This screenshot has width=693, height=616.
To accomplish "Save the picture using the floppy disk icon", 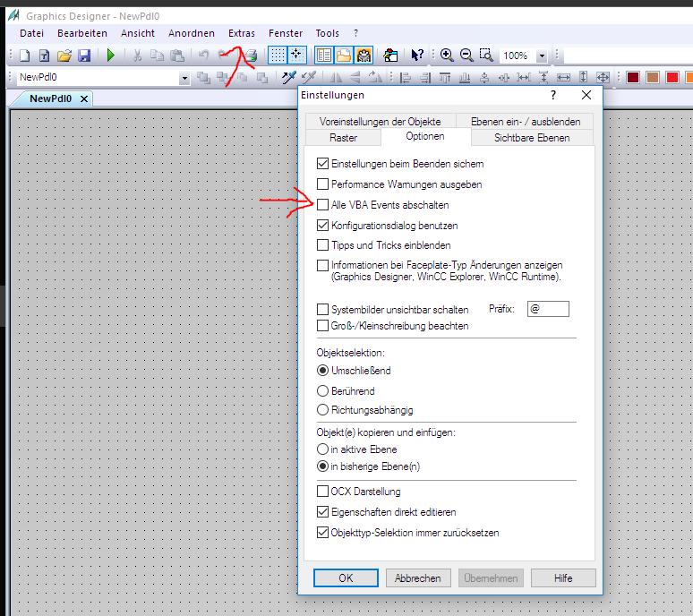I will click(x=84, y=56).
